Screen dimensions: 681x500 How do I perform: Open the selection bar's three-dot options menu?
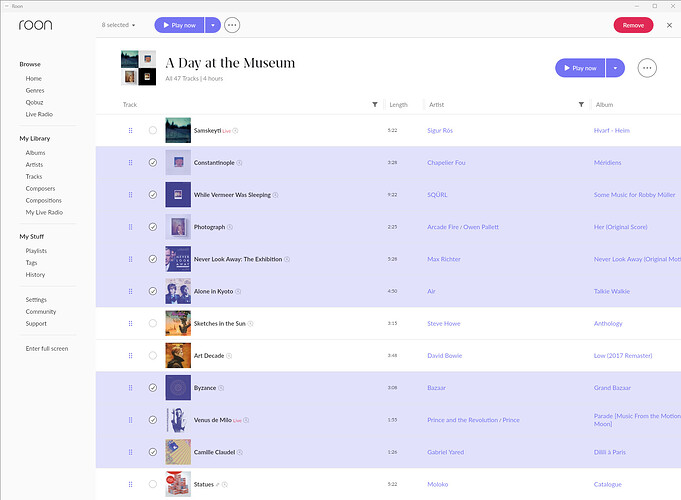(232, 25)
